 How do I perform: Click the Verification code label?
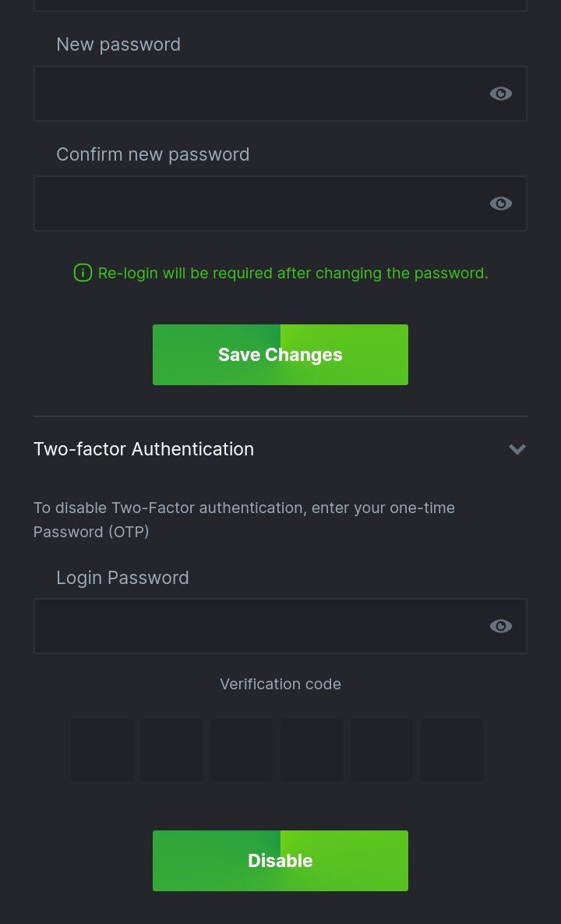coord(280,684)
